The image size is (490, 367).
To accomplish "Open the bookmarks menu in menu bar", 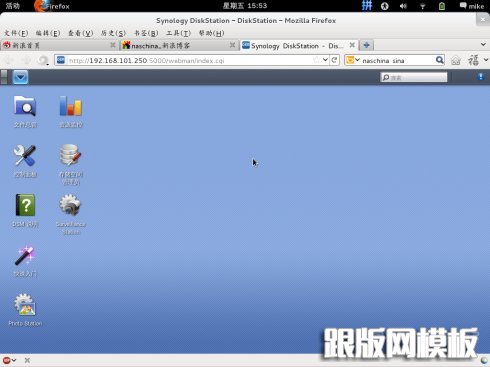I will (146, 33).
